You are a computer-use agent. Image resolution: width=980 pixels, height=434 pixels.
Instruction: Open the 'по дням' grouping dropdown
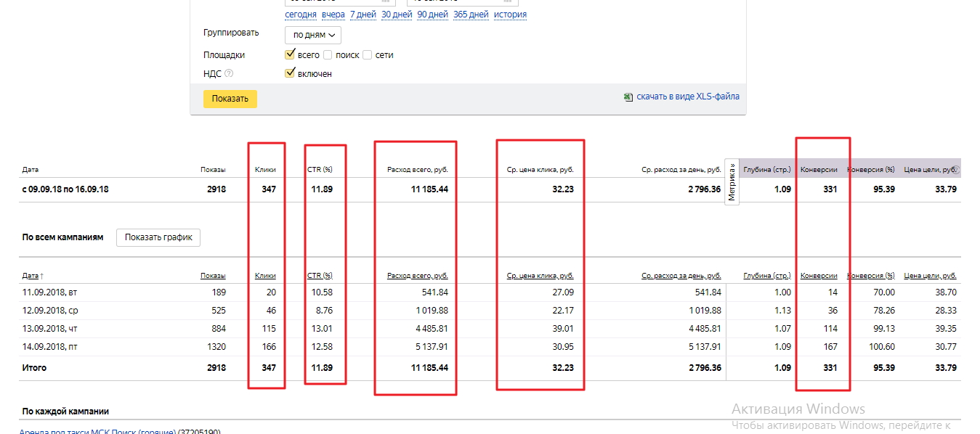[313, 35]
